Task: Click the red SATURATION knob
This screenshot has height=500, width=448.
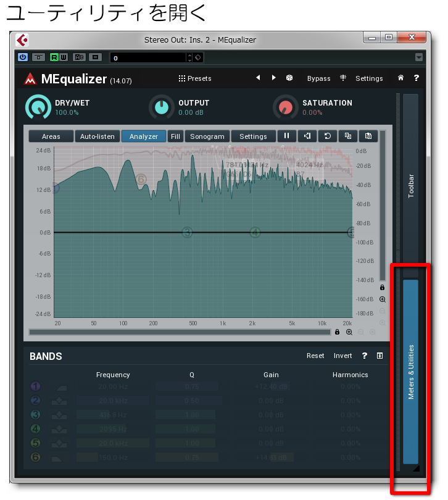Action: [x=285, y=107]
